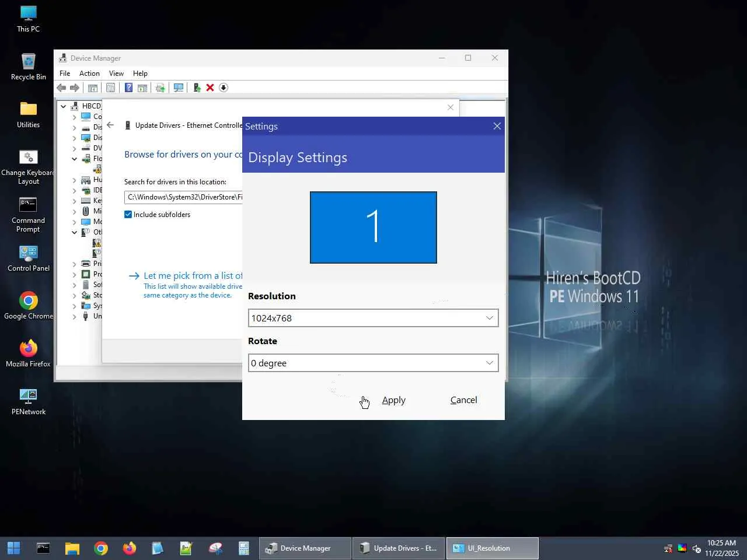Expand the Monitors node in the device tree
Viewport: 747px width, 560px height.
click(x=74, y=222)
